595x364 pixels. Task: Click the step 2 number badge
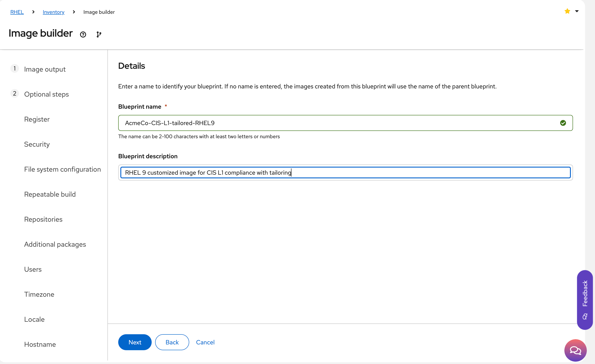coord(14,94)
